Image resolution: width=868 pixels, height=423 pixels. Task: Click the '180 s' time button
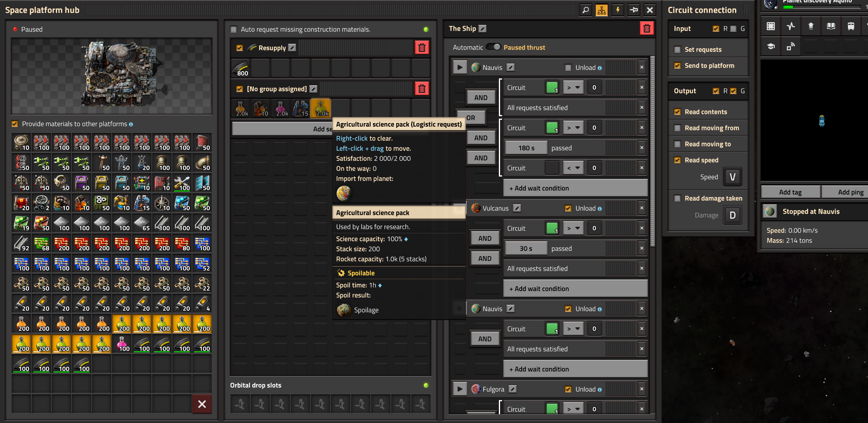[x=526, y=148]
